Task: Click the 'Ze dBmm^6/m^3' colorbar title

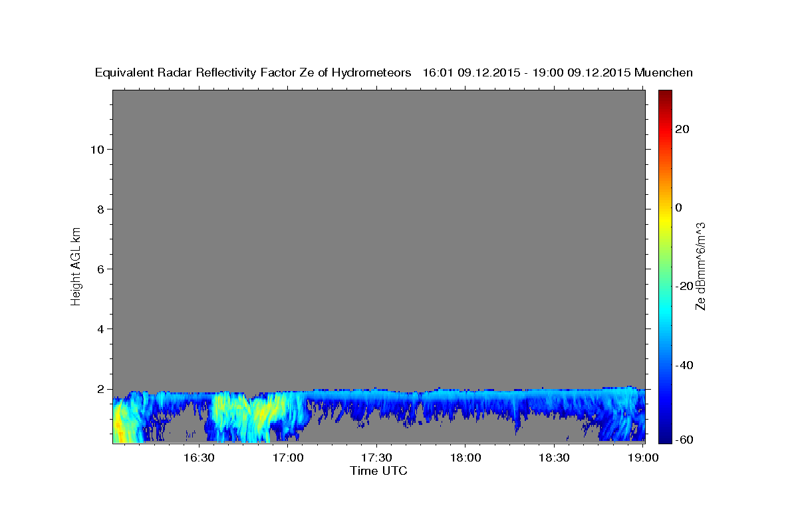Action: [x=700, y=266]
